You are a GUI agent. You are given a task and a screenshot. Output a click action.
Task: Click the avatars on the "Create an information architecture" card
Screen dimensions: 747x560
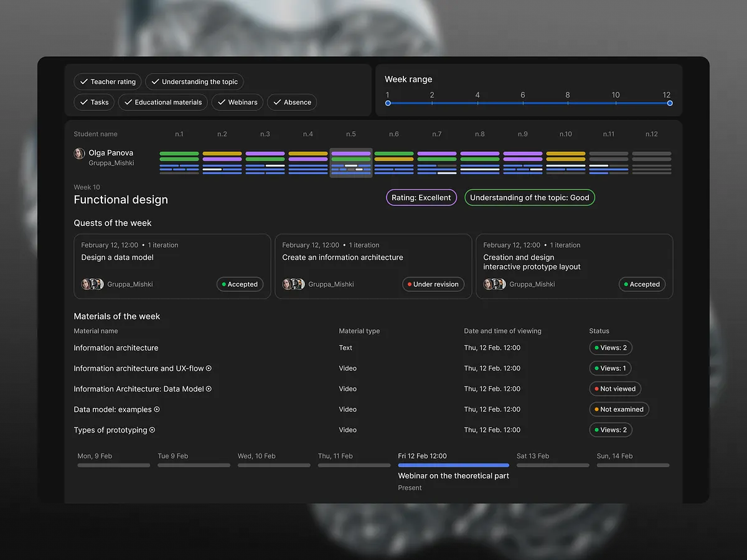[x=293, y=284]
